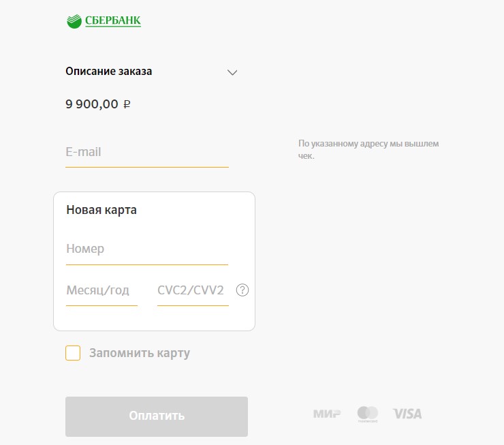
Task: Focus the E-mail input field
Action: pyautogui.click(x=147, y=154)
